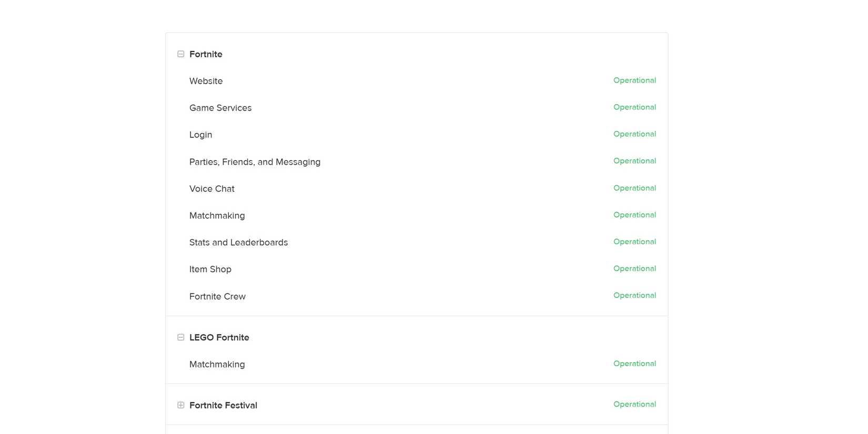Collapse the Fortnite section using its minus icon
Screen dimensions: 868x434
tap(180, 54)
